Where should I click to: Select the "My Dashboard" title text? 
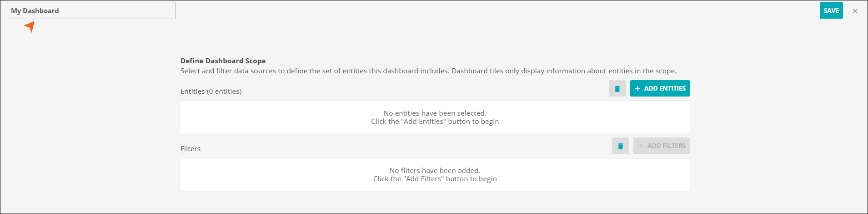(x=35, y=10)
